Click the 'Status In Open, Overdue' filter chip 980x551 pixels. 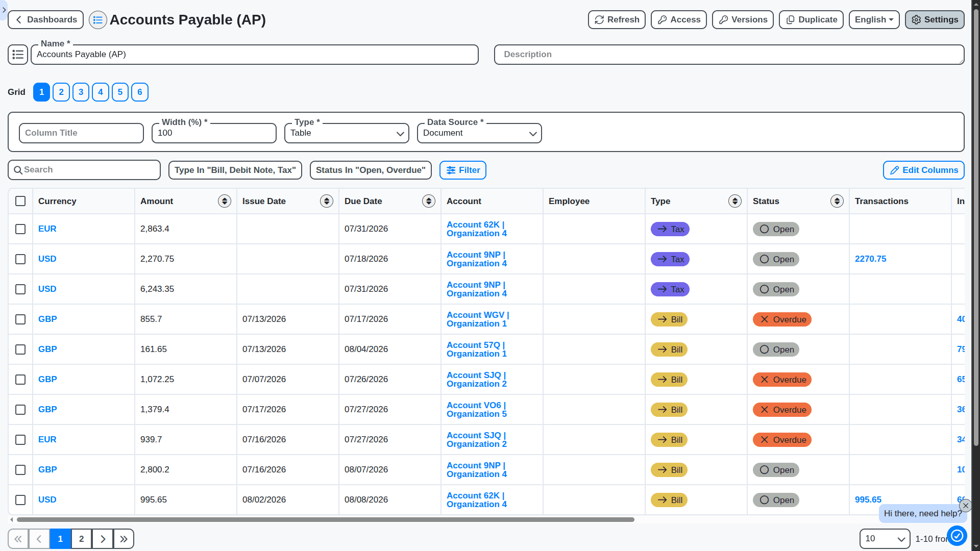(371, 170)
